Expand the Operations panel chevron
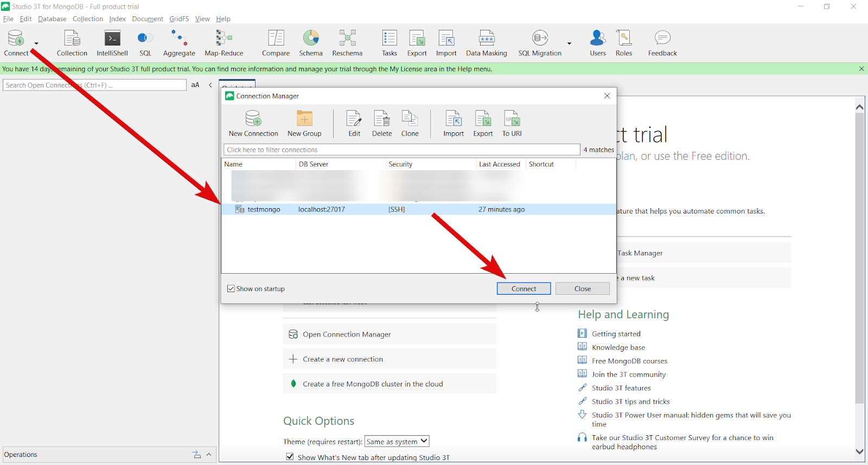 (209, 455)
